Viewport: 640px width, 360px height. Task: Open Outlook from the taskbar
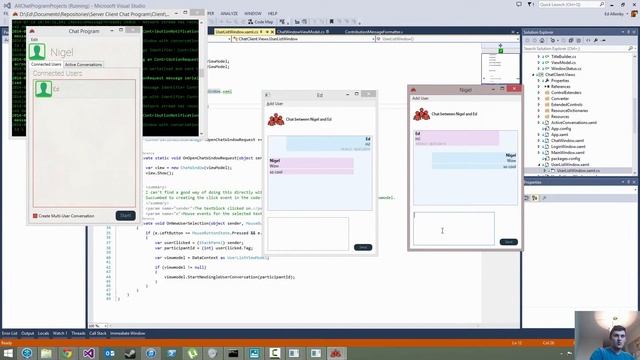tap(109, 353)
